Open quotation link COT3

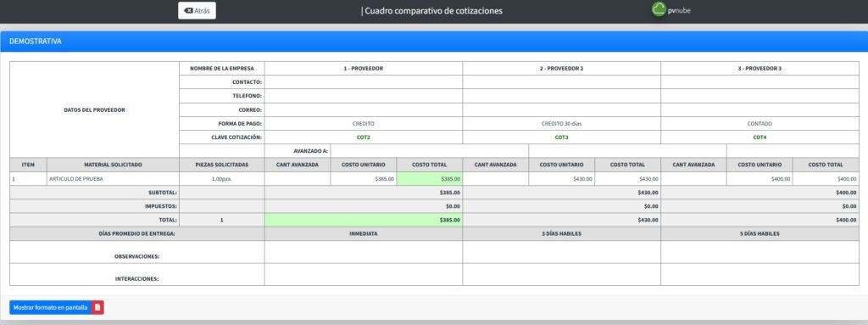pyautogui.click(x=561, y=137)
